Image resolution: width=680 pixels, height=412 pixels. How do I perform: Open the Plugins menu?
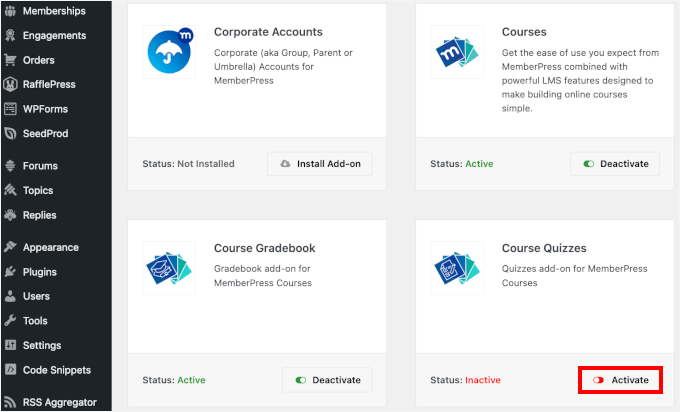[40, 272]
